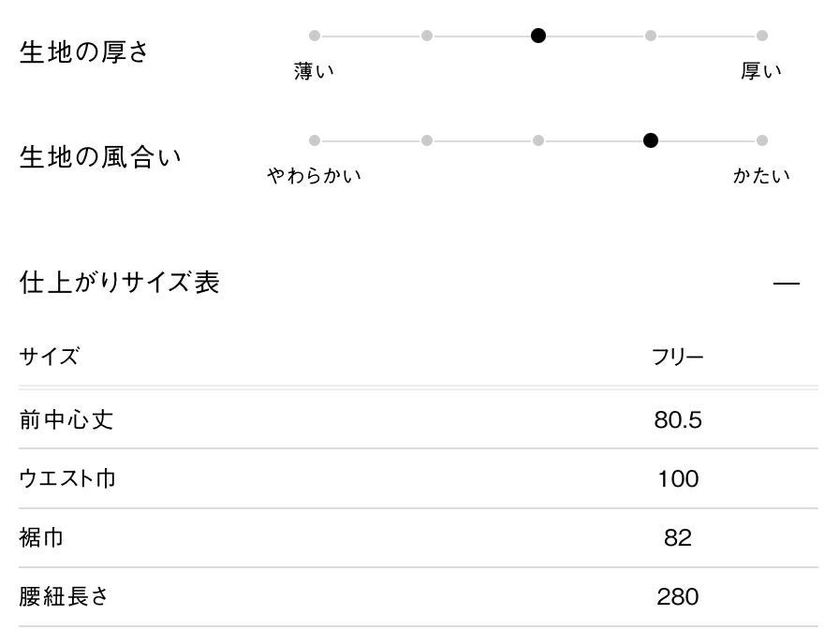Click the 薄い label under thickness scale
The height and width of the screenshot is (644, 839).
[x=315, y=72]
